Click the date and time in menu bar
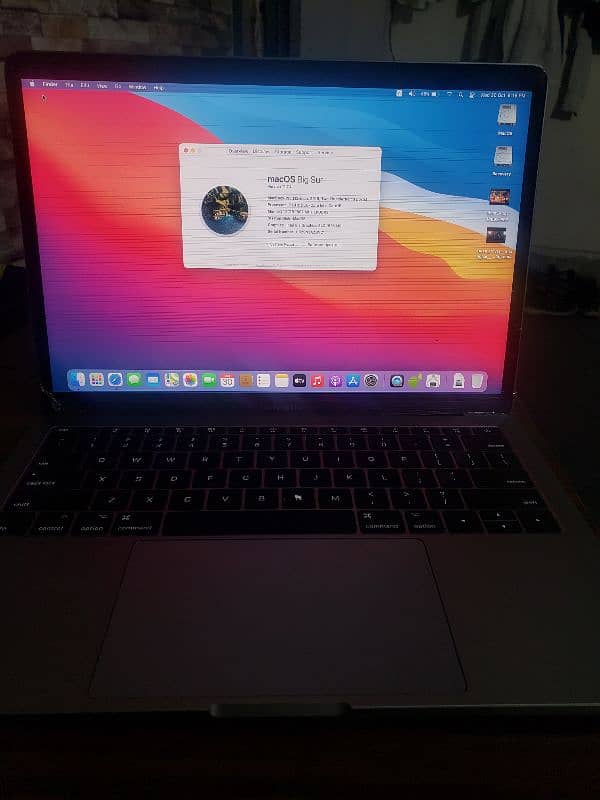 point(504,95)
